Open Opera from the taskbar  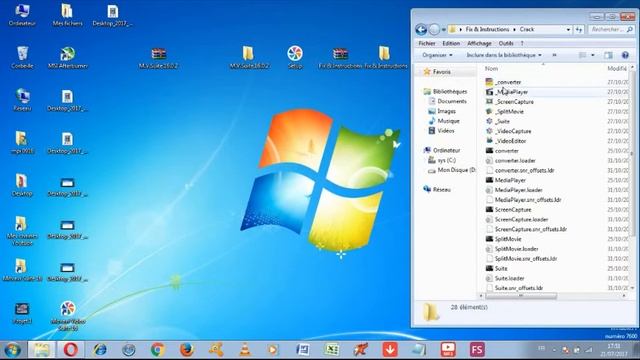(x=71, y=349)
